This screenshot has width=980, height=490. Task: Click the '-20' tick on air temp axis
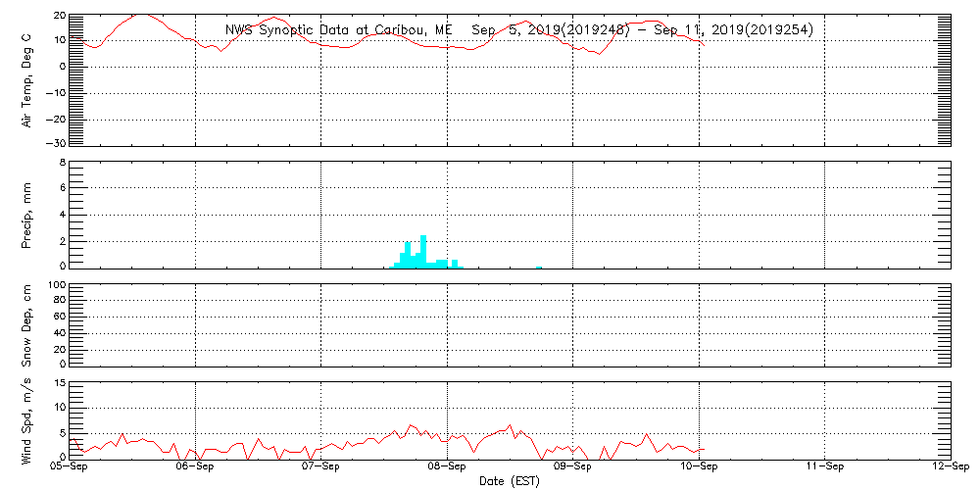pos(55,120)
